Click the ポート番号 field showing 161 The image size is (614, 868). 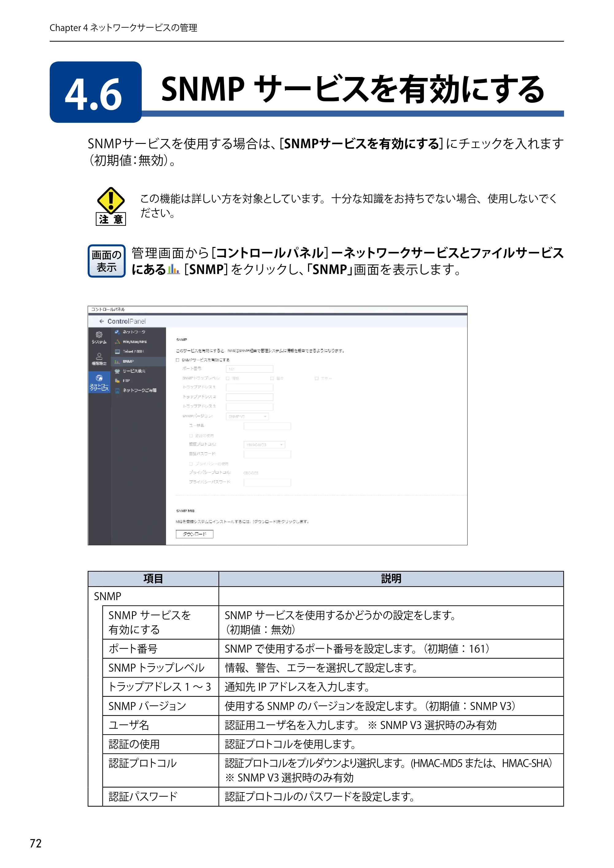click(x=249, y=368)
